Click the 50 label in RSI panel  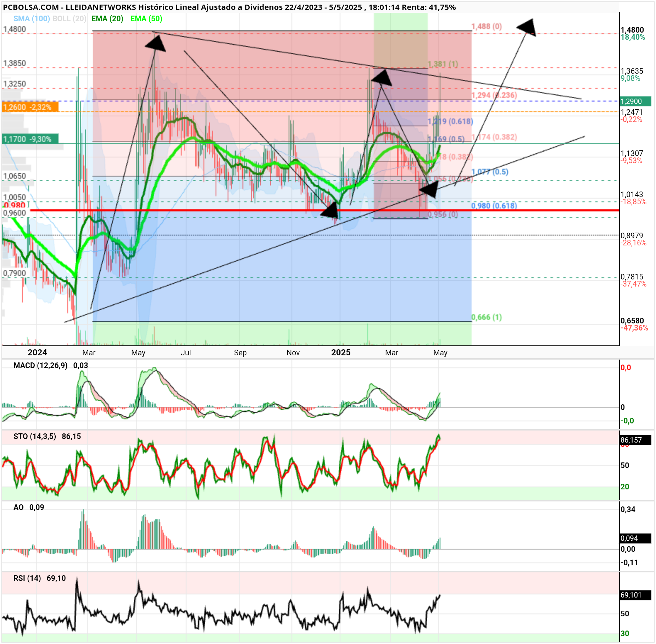[x=625, y=614]
